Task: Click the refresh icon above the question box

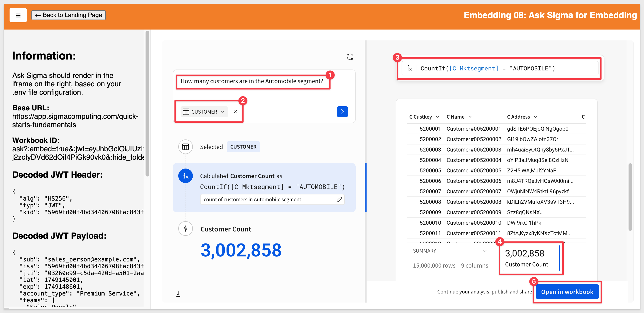Action: click(350, 57)
